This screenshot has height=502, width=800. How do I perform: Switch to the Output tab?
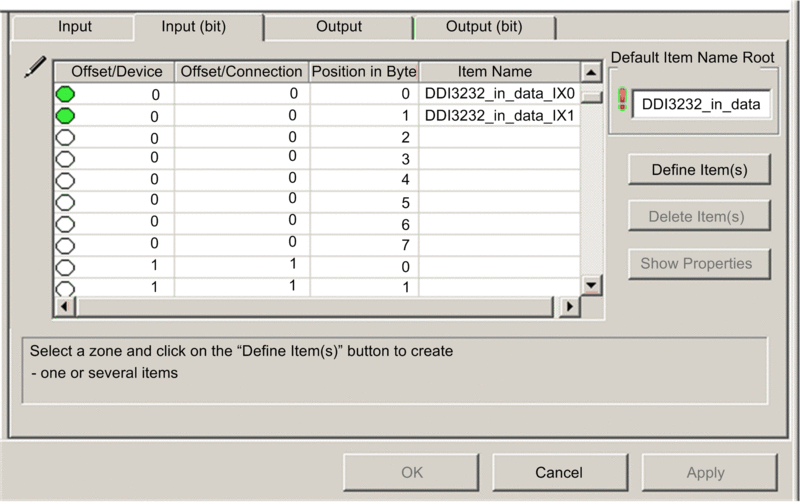339,27
